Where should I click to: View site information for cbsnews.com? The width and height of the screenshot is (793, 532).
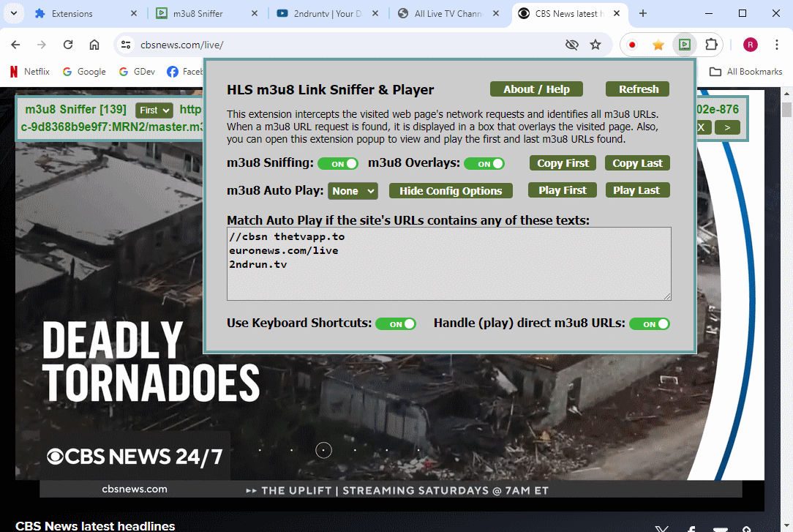(125, 45)
